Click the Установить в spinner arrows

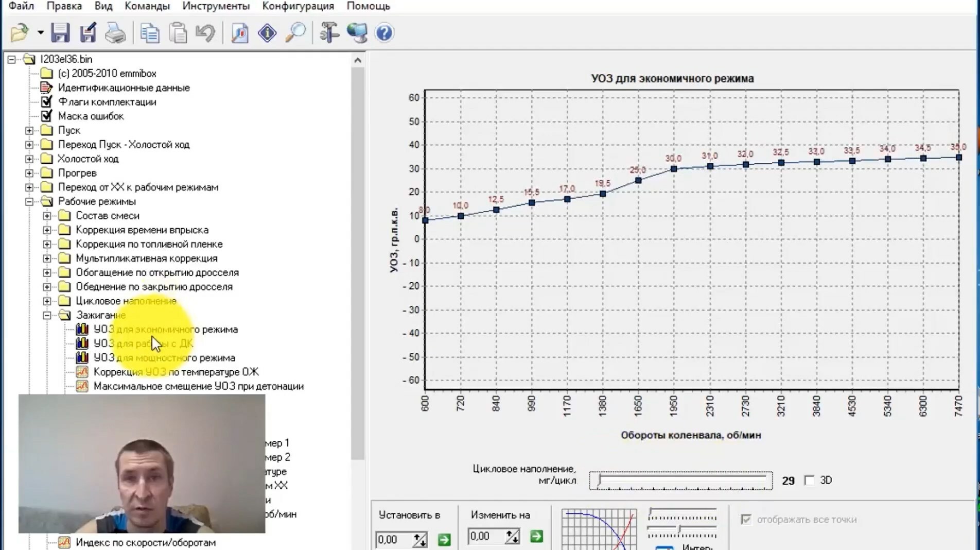pos(420,540)
